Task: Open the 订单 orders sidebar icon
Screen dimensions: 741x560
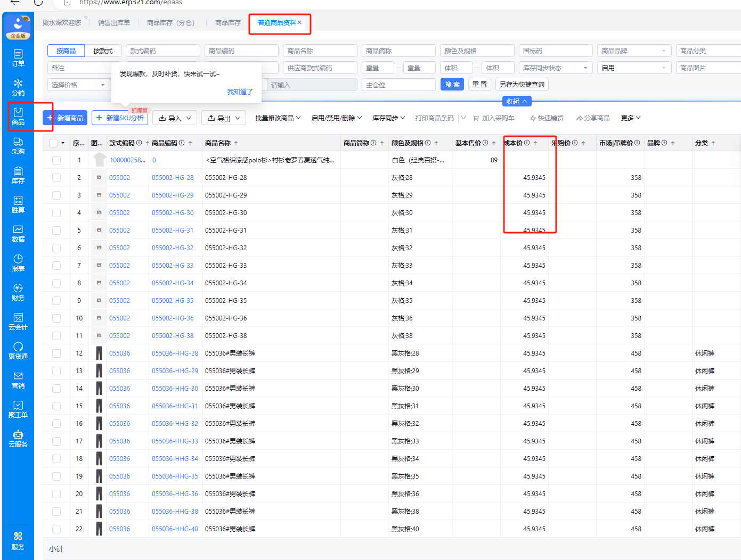Action: click(x=18, y=57)
